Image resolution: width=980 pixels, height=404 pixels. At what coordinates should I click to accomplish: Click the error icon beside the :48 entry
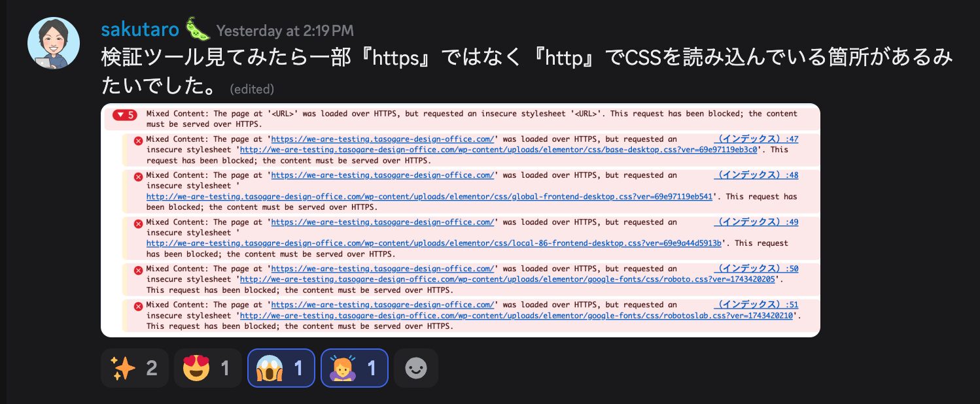[x=138, y=177]
